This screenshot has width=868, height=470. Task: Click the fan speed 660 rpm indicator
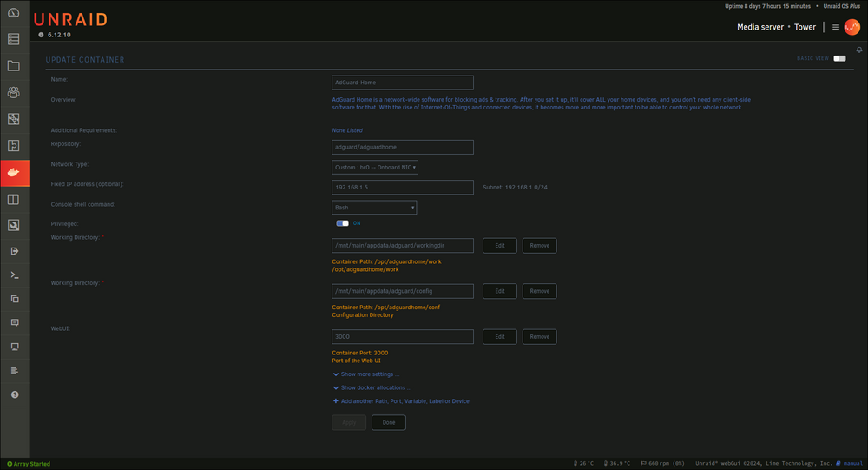click(x=662, y=463)
